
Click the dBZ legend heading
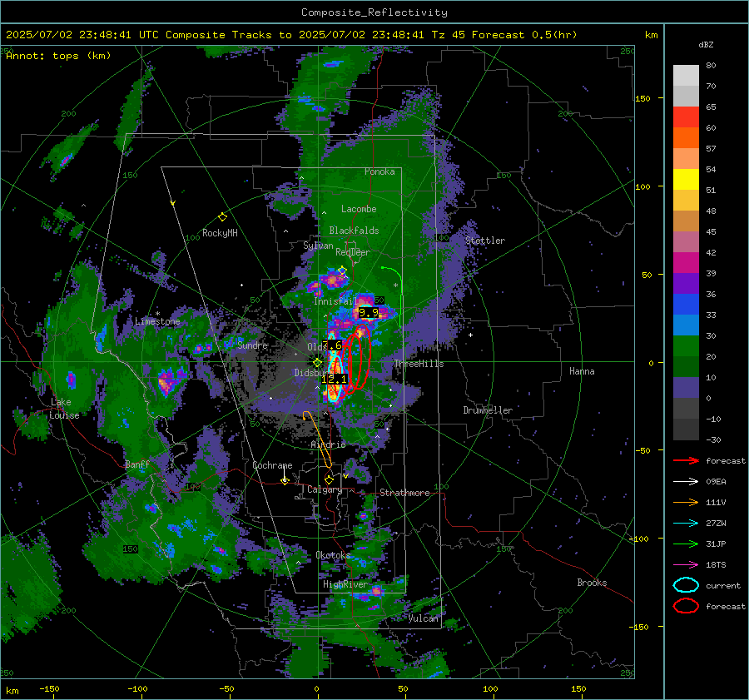pos(706,45)
